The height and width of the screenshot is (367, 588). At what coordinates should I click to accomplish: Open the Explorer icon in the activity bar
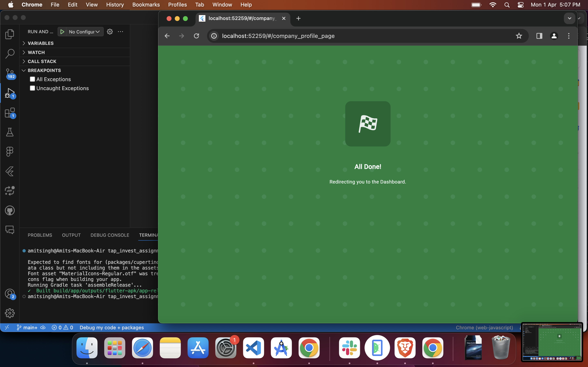tap(10, 34)
